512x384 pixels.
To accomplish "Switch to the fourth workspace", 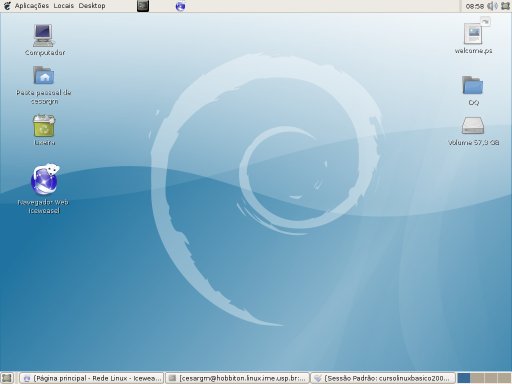I will click(x=504, y=378).
